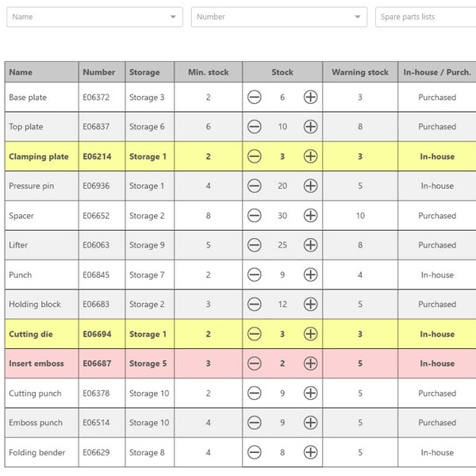Increase stock for Cutting punch
The height and width of the screenshot is (476, 476).
coord(310,393)
